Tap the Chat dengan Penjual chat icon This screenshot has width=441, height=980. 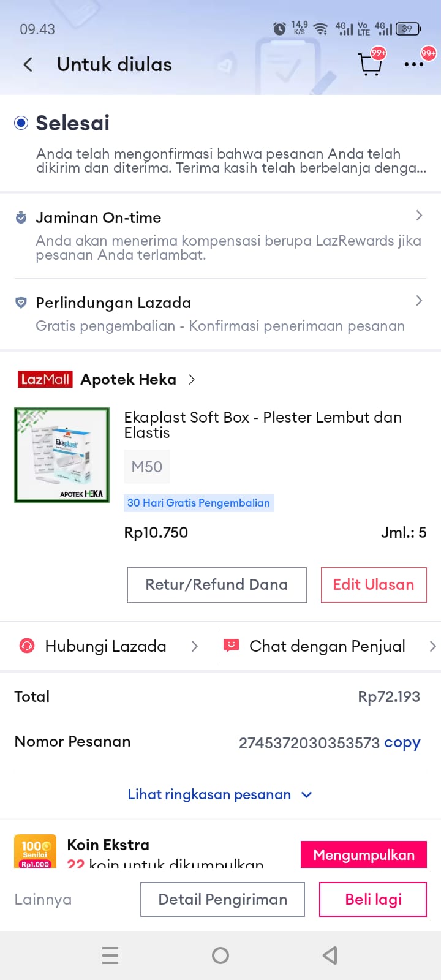231,646
